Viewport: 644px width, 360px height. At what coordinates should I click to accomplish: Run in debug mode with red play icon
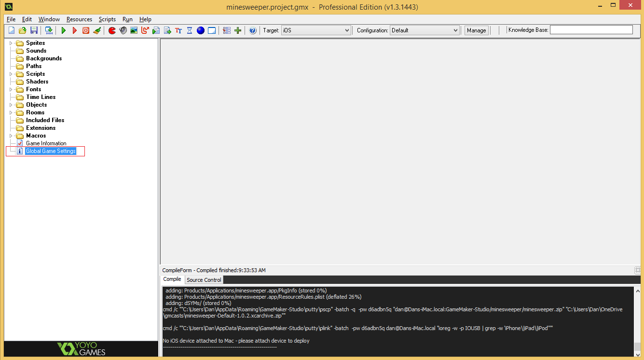(x=74, y=30)
